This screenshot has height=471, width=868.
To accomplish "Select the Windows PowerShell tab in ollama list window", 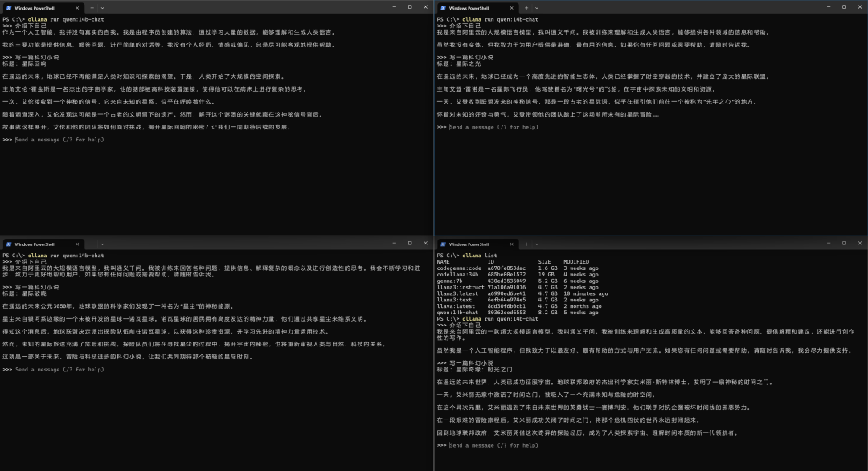I will pos(477,244).
